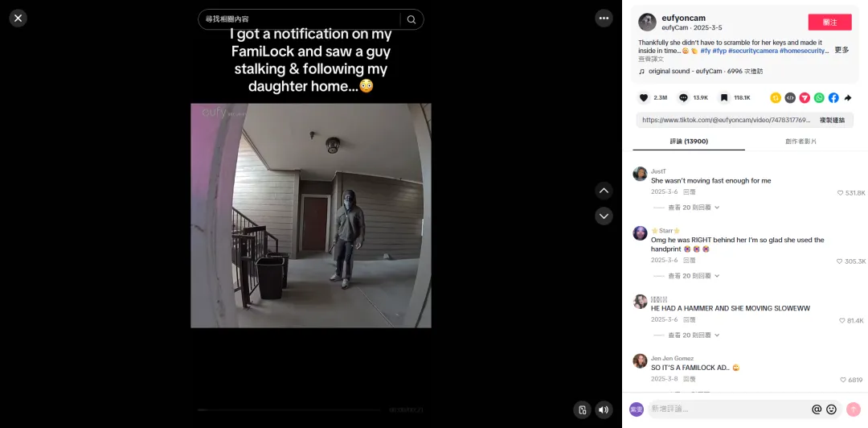Copy link with 複製連結 button
868x428 pixels.
[832, 120]
